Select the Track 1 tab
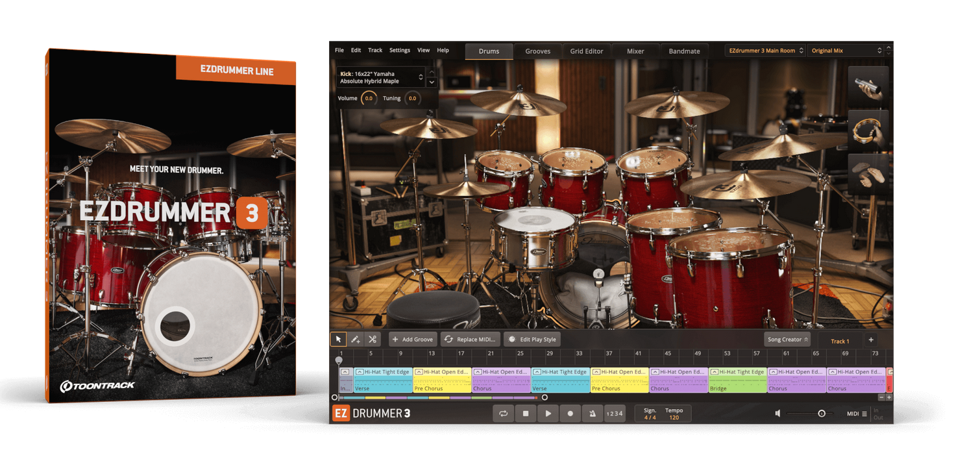980x472 pixels. [x=840, y=341]
